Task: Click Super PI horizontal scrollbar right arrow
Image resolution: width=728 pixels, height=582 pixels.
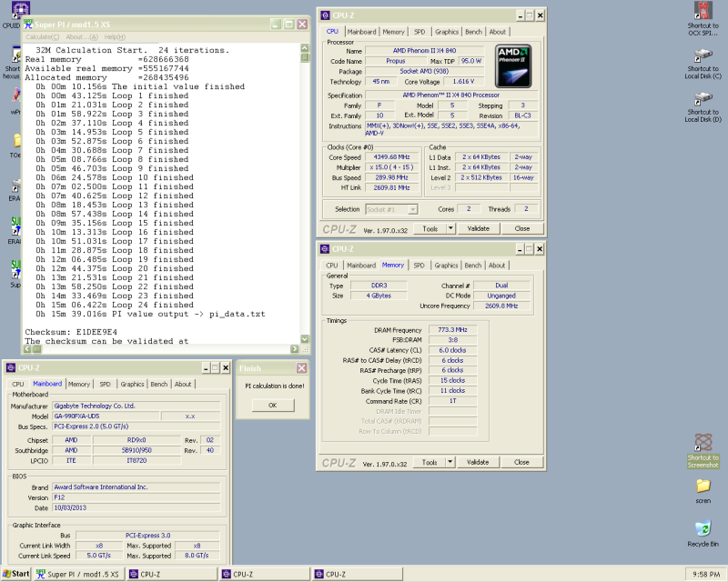Action: 294,348
